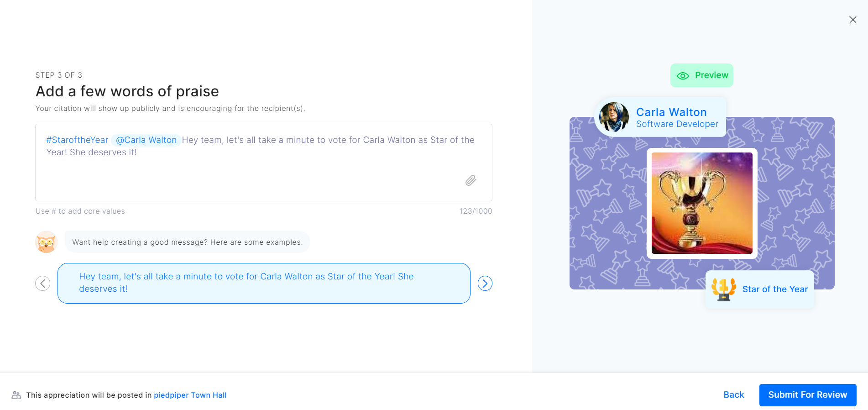Select the suggested example message bubble

pyautogui.click(x=264, y=283)
